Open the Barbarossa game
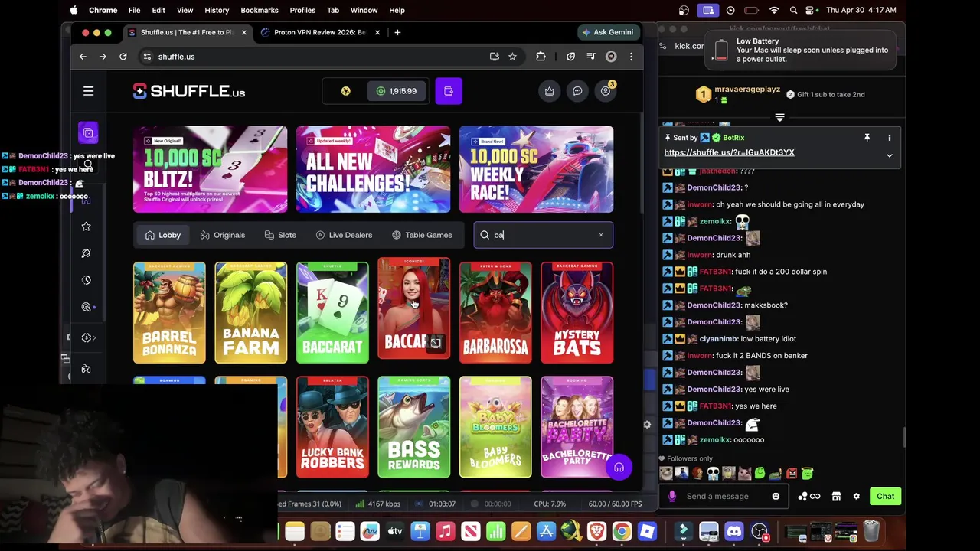The width and height of the screenshot is (980, 551). (495, 312)
